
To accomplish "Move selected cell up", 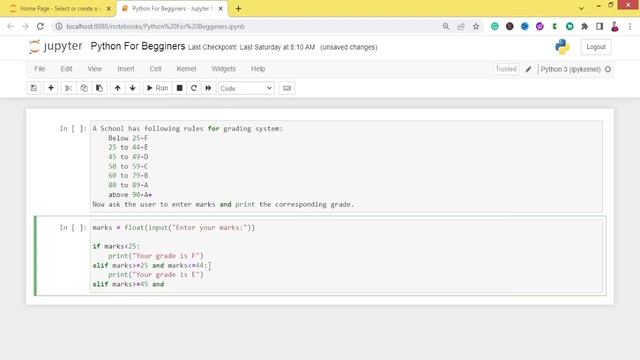I will (x=118, y=88).
